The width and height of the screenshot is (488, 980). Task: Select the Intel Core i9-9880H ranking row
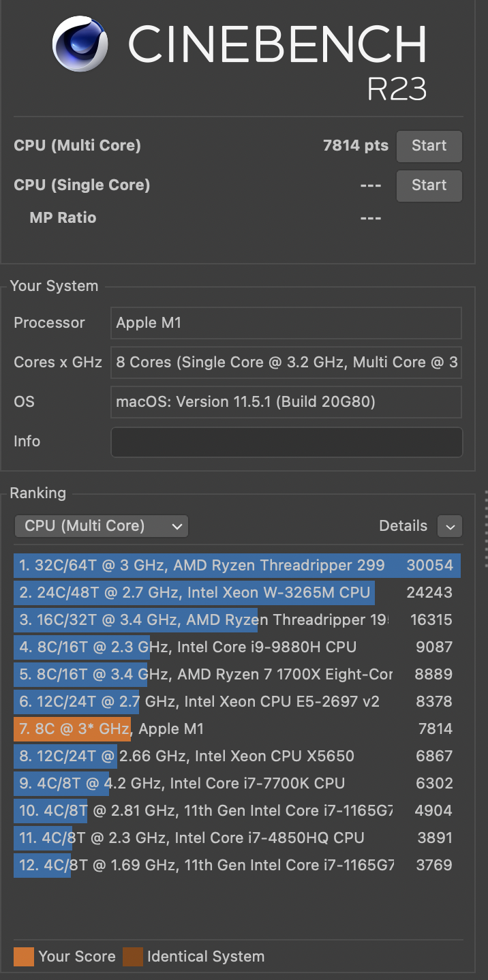237,647
